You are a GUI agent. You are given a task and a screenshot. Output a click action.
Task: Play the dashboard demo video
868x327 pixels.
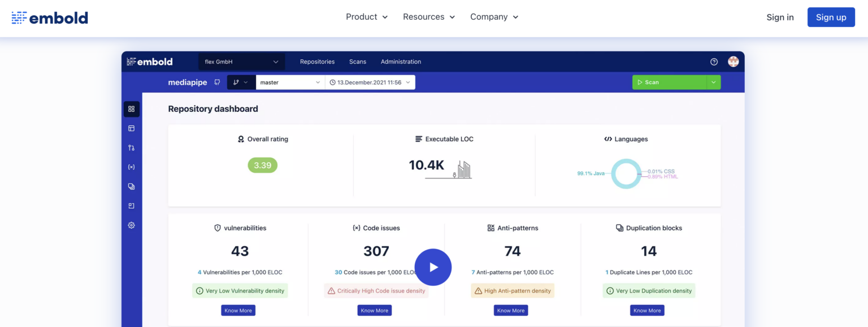(x=433, y=267)
